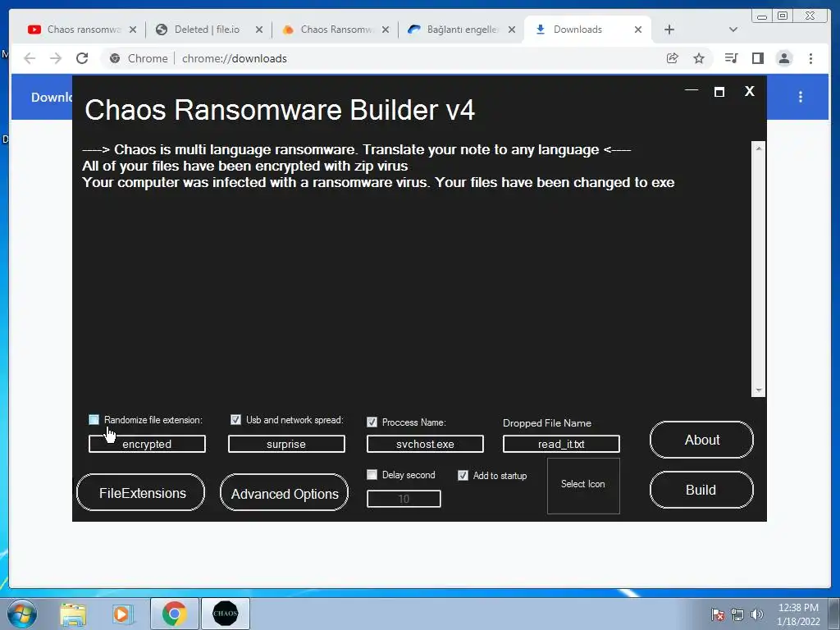Minimize the Chaos builder window
840x630 pixels.
click(x=692, y=91)
